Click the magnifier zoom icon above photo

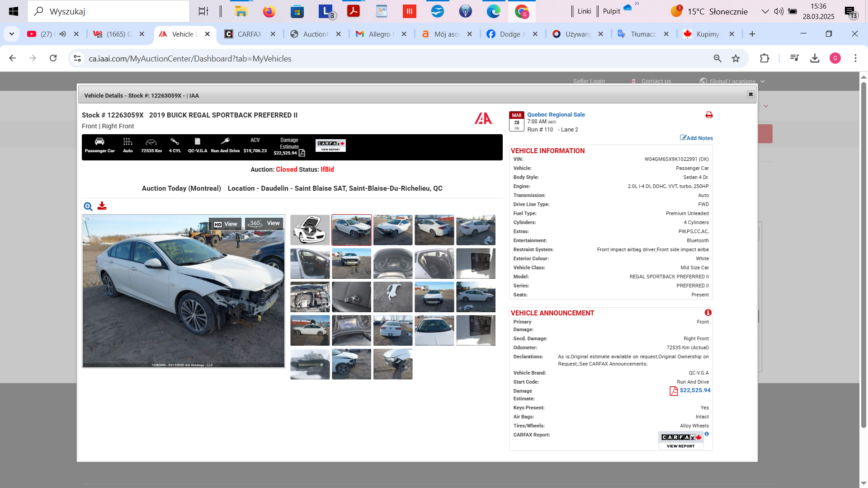point(88,206)
